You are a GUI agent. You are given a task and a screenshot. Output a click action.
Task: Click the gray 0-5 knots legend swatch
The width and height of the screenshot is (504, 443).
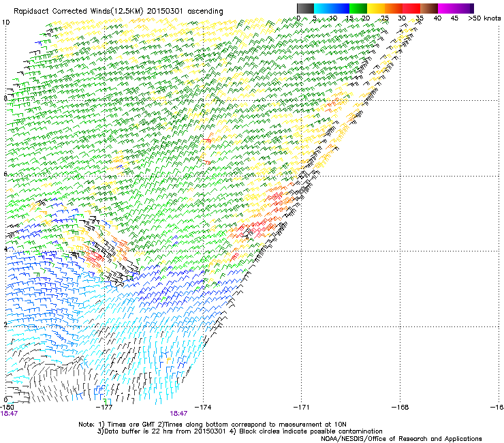[x=305, y=8]
